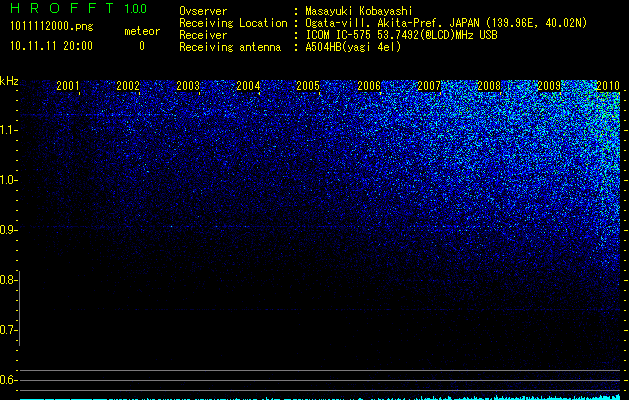Select observer name Masayuki Kobayashi
The width and height of the screenshot is (629, 400).
(x=358, y=11)
